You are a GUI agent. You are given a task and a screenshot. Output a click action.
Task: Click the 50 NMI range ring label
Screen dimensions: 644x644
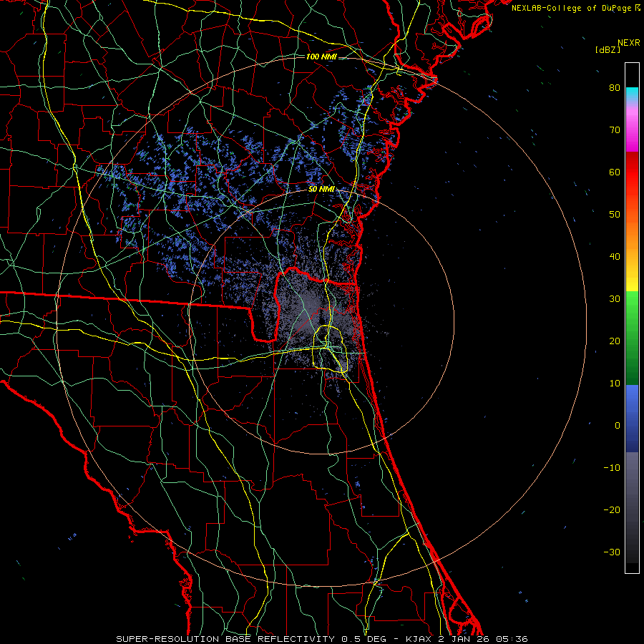321,190
